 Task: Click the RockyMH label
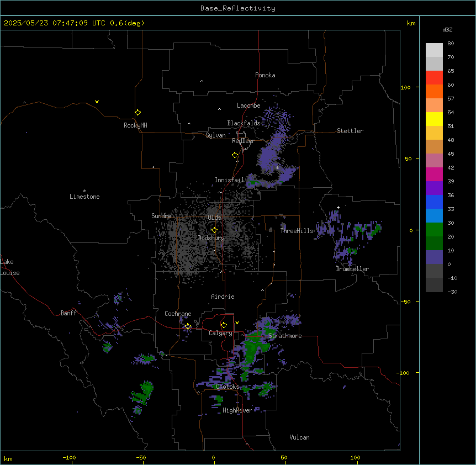pyautogui.click(x=135, y=125)
